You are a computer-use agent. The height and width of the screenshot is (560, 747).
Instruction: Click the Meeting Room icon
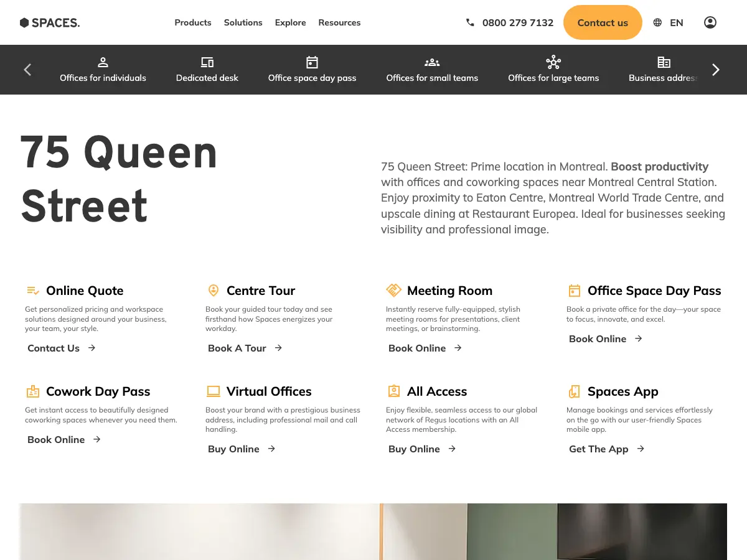coord(394,291)
